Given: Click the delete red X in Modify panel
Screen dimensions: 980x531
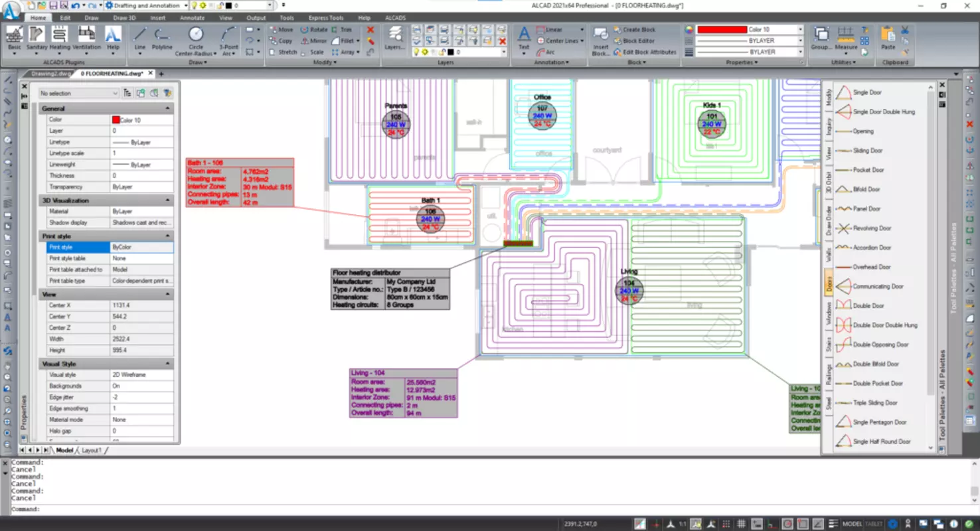Looking at the screenshot, I should 370,30.
